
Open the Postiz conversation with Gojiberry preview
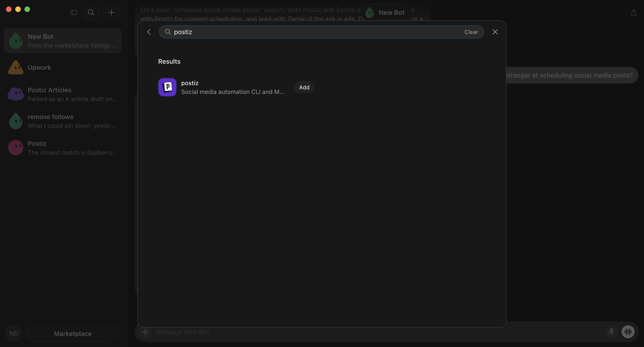pyautogui.click(x=63, y=148)
